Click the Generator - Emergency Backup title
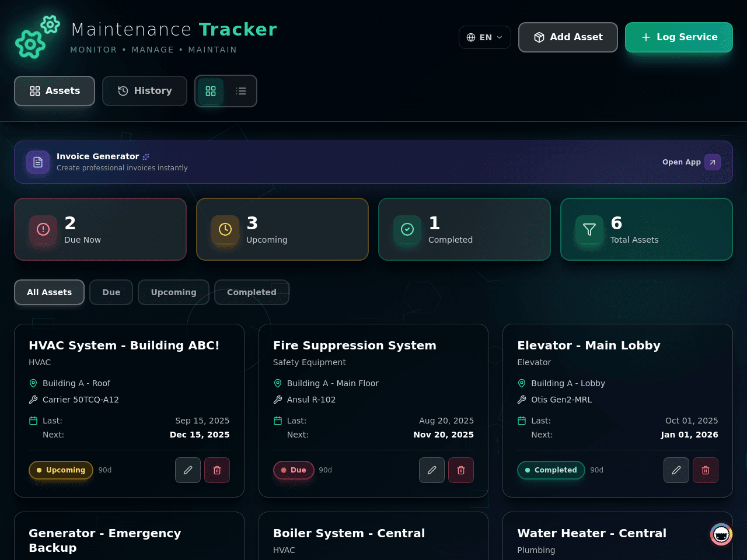The image size is (747, 560). coord(105,540)
